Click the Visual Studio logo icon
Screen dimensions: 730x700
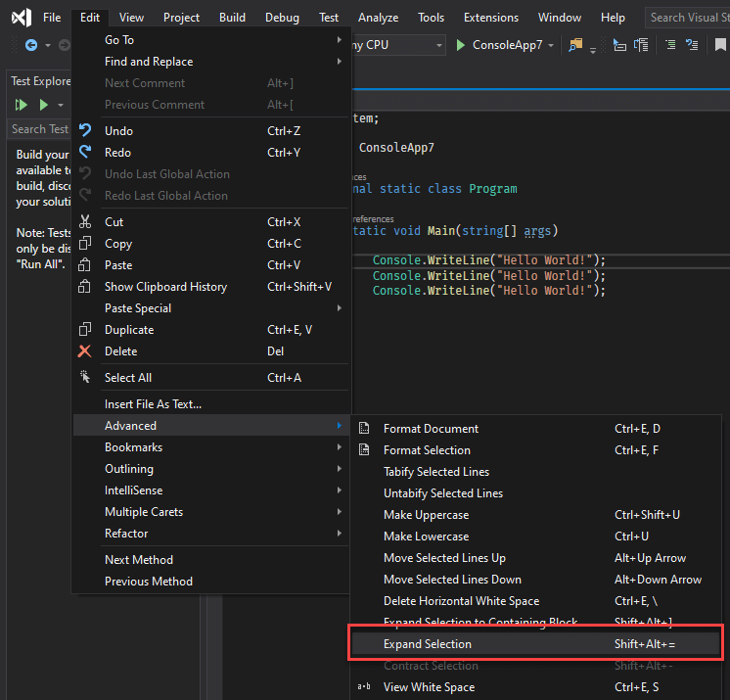pyautogui.click(x=21, y=18)
